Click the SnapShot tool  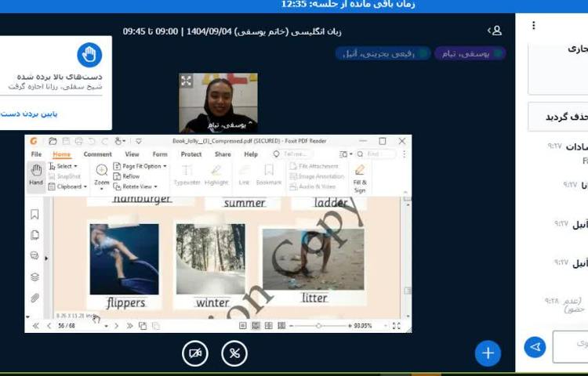coord(64,176)
